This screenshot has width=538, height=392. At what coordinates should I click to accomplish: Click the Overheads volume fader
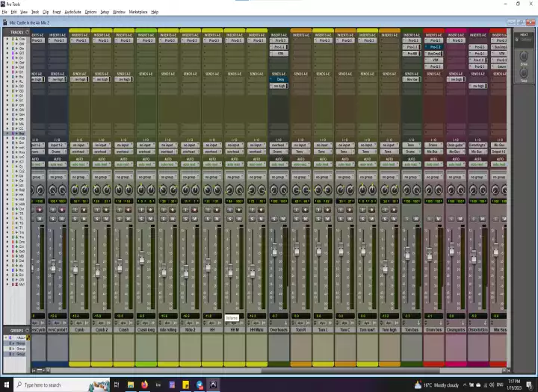[x=274, y=249]
